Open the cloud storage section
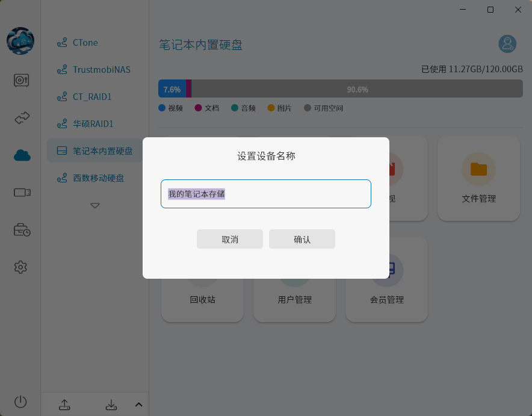This screenshot has height=416, width=532. pos(21,155)
